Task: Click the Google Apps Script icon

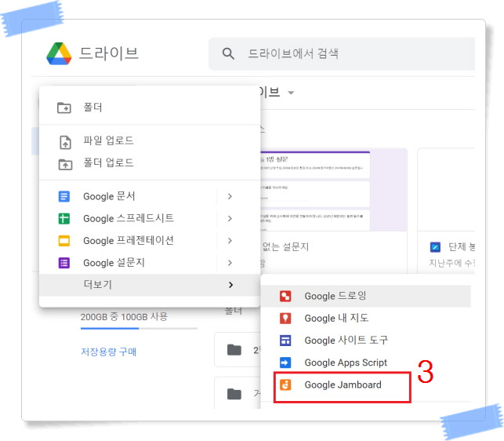Action: 285,363
